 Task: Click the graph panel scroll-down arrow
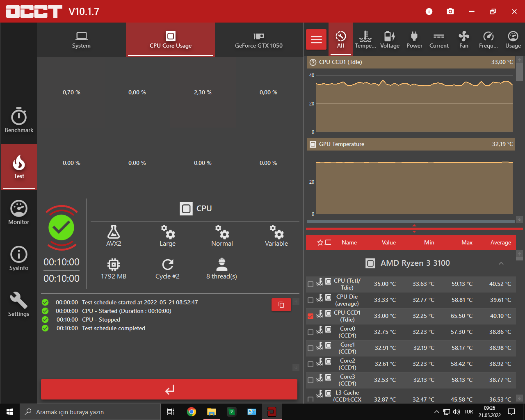(x=520, y=219)
